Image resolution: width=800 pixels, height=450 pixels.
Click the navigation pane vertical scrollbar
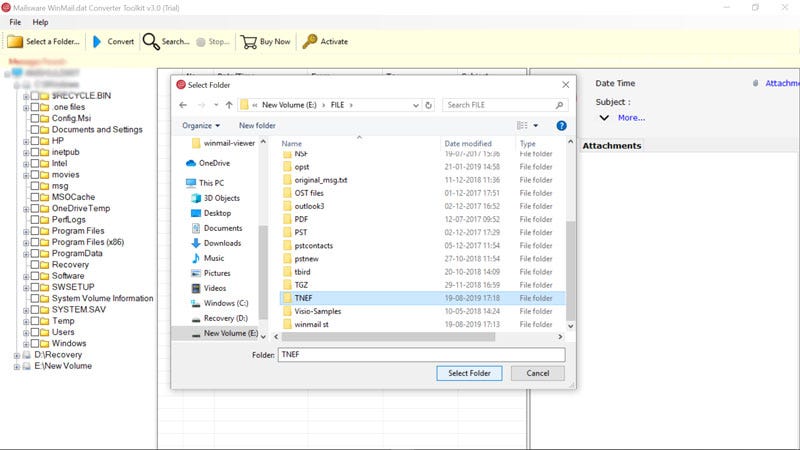[x=263, y=271]
